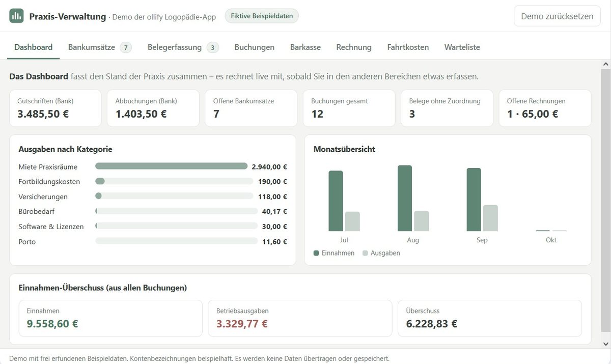Click the Aug month label
Image resolution: width=611 pixels, height=364 pixels.
(413, 240)
